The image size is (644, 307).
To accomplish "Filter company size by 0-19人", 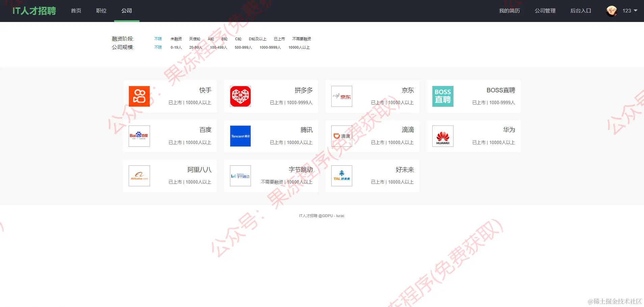I will (x=176, y=47).
